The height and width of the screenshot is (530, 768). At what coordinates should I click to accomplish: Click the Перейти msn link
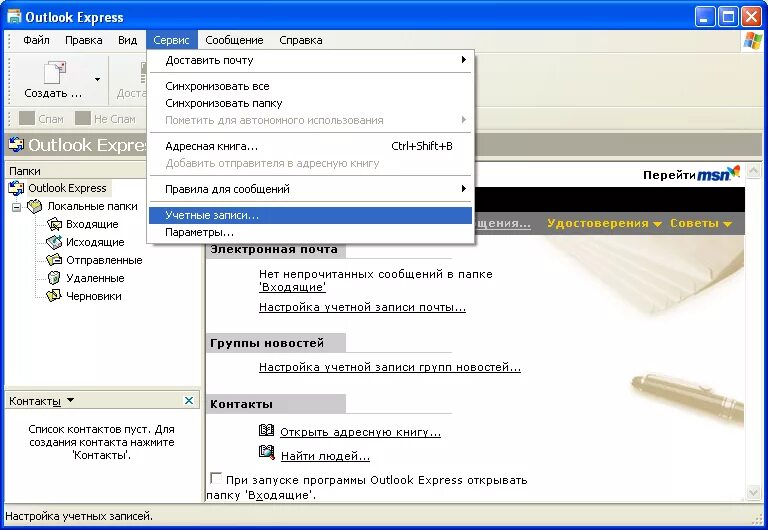(691, 174)
